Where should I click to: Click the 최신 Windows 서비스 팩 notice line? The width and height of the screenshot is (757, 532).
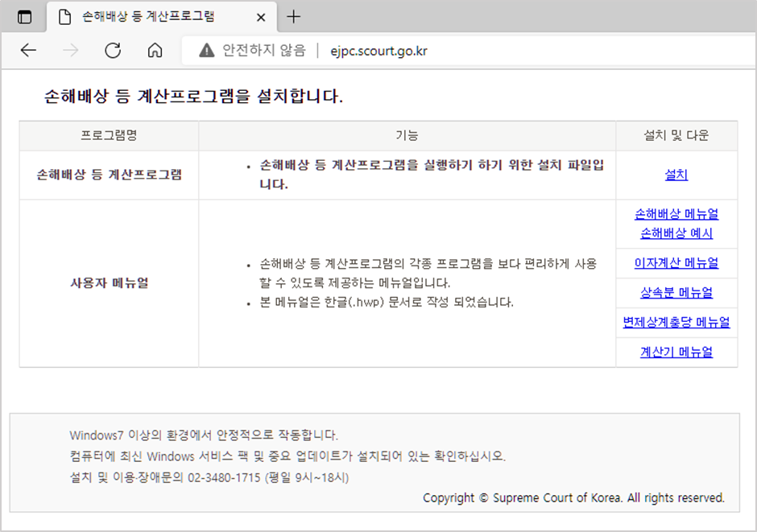[x=287, y=456]
